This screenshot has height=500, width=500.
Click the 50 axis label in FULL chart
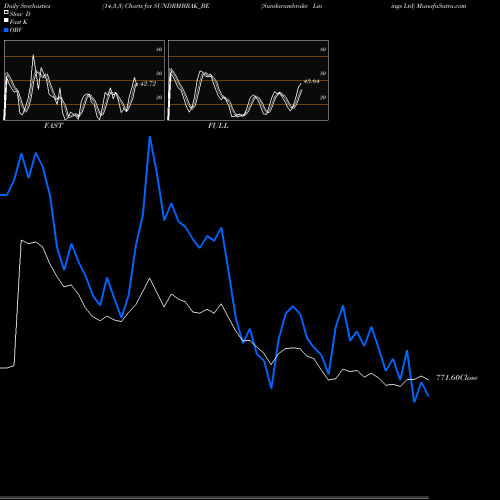click(x=323, y=73)
